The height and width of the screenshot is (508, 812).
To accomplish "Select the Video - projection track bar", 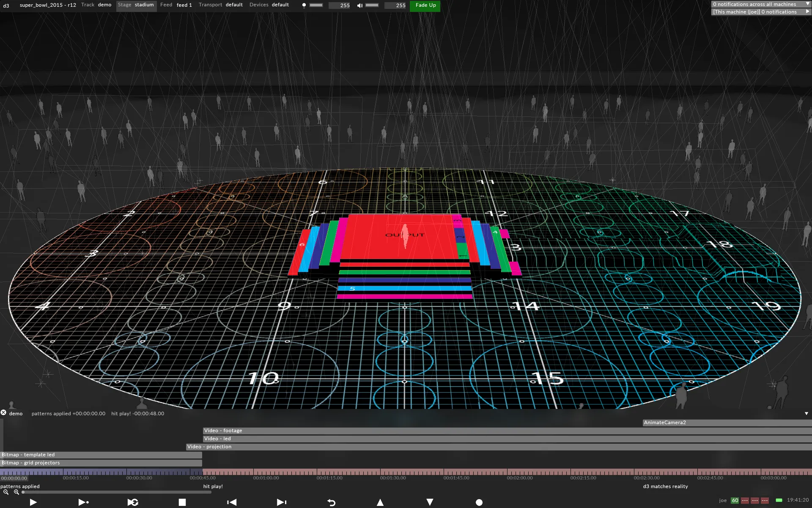I will tap(209, 446).
